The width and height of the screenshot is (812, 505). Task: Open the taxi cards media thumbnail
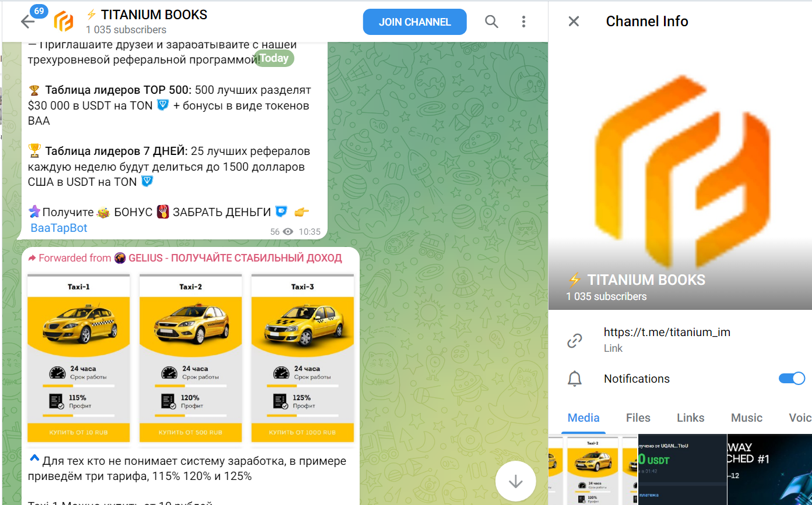[593, 469]
